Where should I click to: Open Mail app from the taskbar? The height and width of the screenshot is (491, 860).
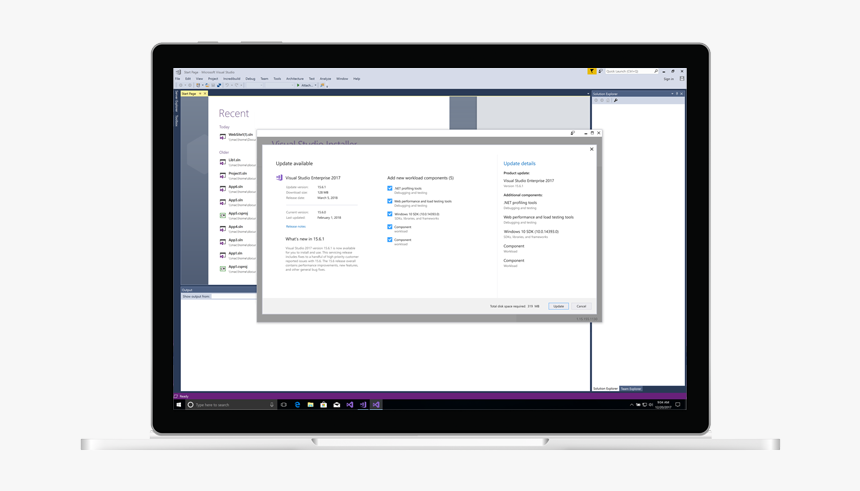(337, 404)
